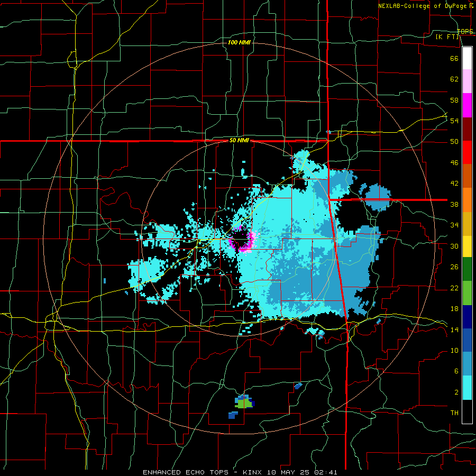Click the 22 legend value
The width and height of the screenshot is (476, 476).
(x=454, y=288)
